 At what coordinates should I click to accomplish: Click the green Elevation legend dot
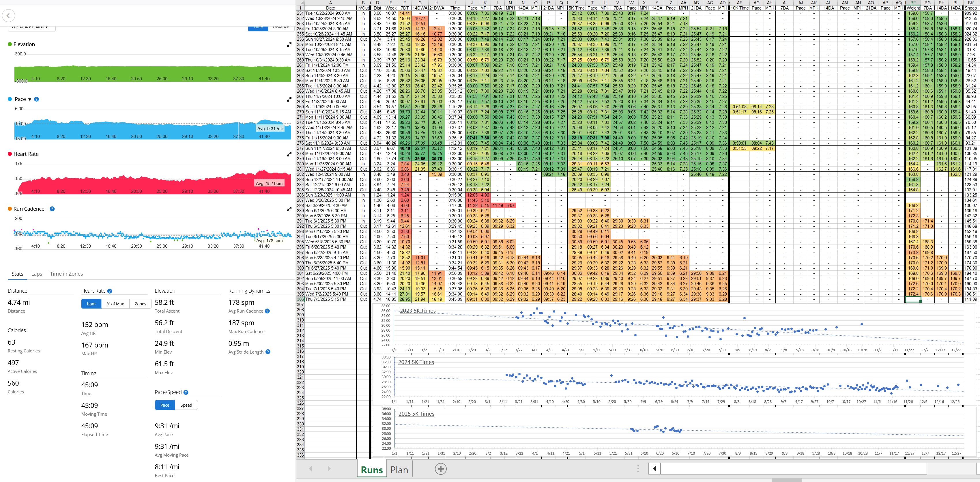click(10, 44)
